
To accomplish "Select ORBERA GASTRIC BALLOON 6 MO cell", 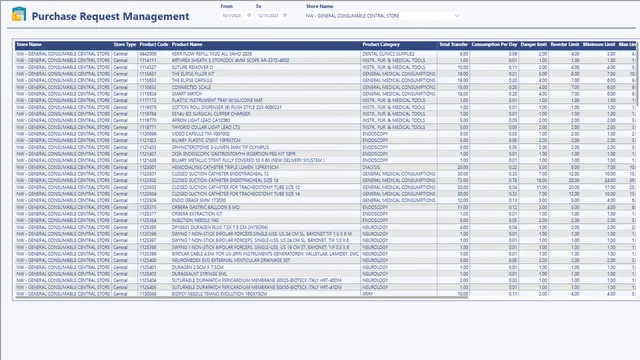I will 205,207.
